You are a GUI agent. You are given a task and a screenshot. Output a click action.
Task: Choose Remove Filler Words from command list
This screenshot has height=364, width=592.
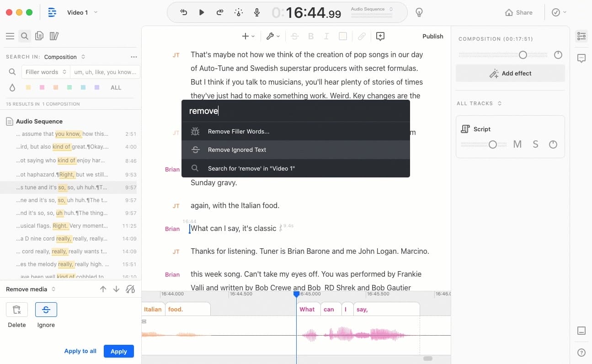tap(238, 131)
